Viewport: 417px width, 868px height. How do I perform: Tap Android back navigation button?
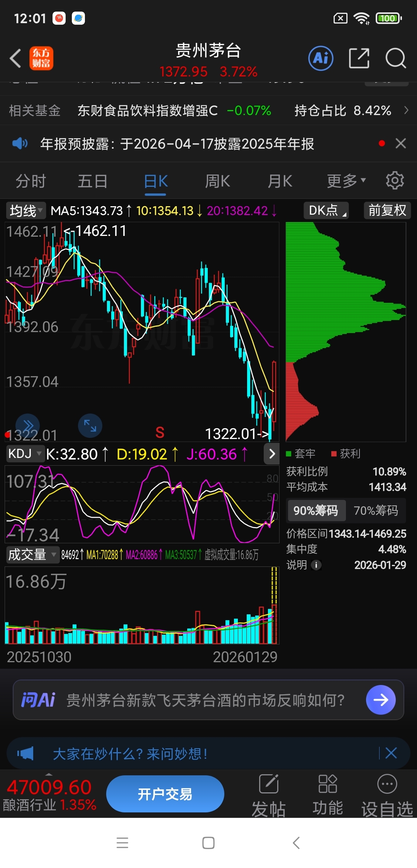tap(296, 843)
